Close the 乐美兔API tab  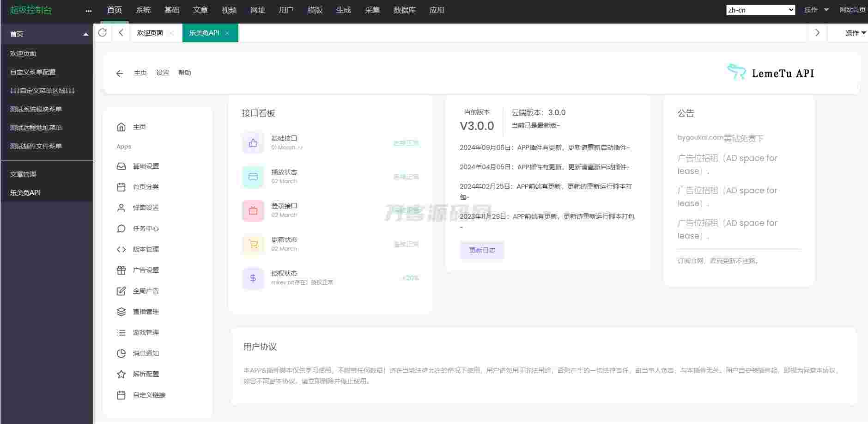click(x=227, y=33)
